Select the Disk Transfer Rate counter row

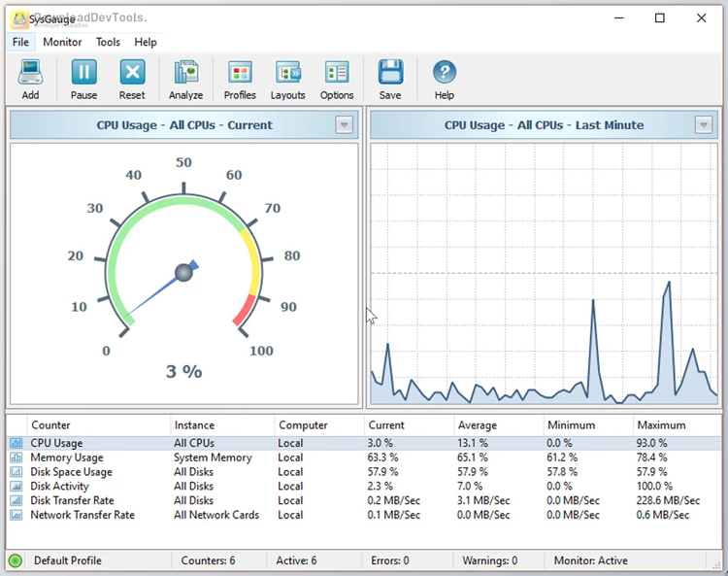click(x=364, y=501)
